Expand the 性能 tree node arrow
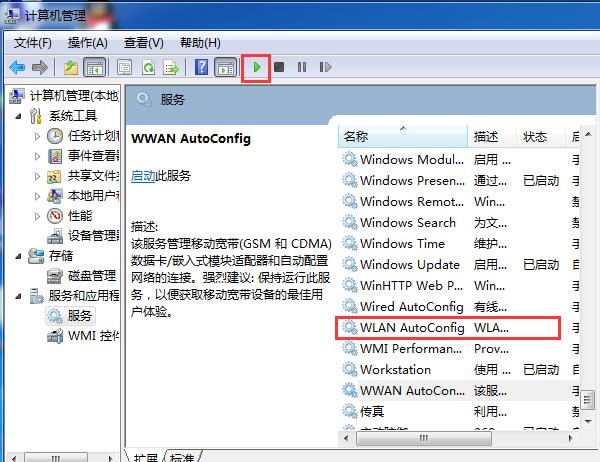The image size is (600, 462). [x=38, y=215]
